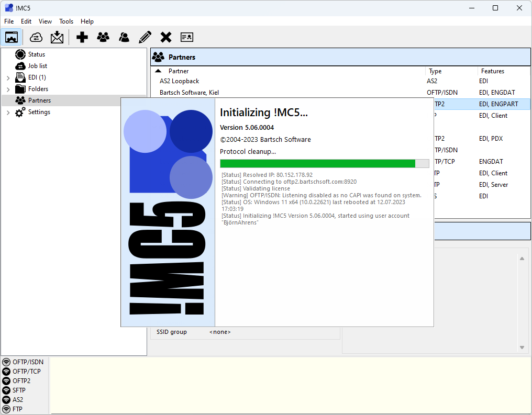Image resolution: width=532 pixels, height=415 pixels.
Task: Click the plus (add) toolbar icon
Action: [82, 37]
